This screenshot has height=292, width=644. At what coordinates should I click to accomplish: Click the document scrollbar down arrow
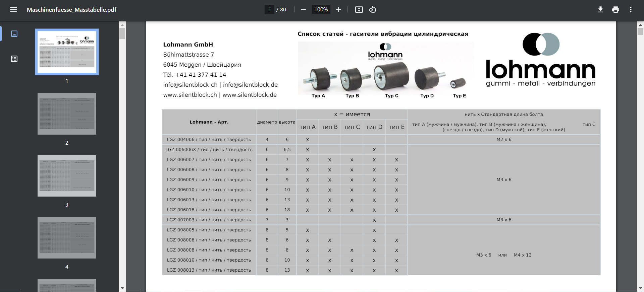point(640,288)
